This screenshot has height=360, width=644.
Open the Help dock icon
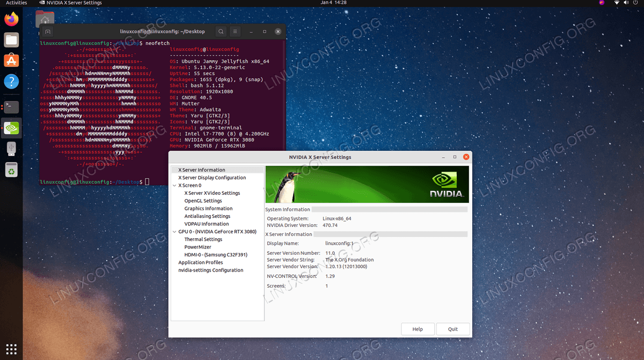point(11,81)
